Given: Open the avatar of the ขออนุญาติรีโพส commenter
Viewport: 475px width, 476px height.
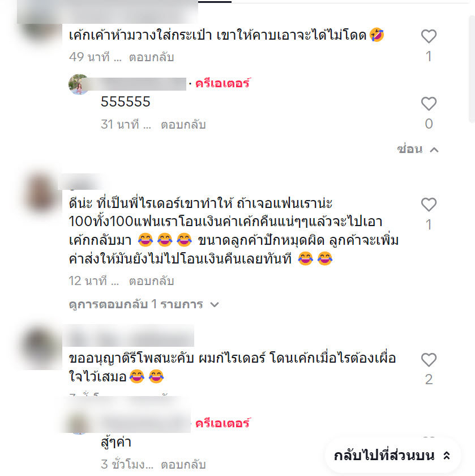Looking at the screenshot, I should pos(41,347).
